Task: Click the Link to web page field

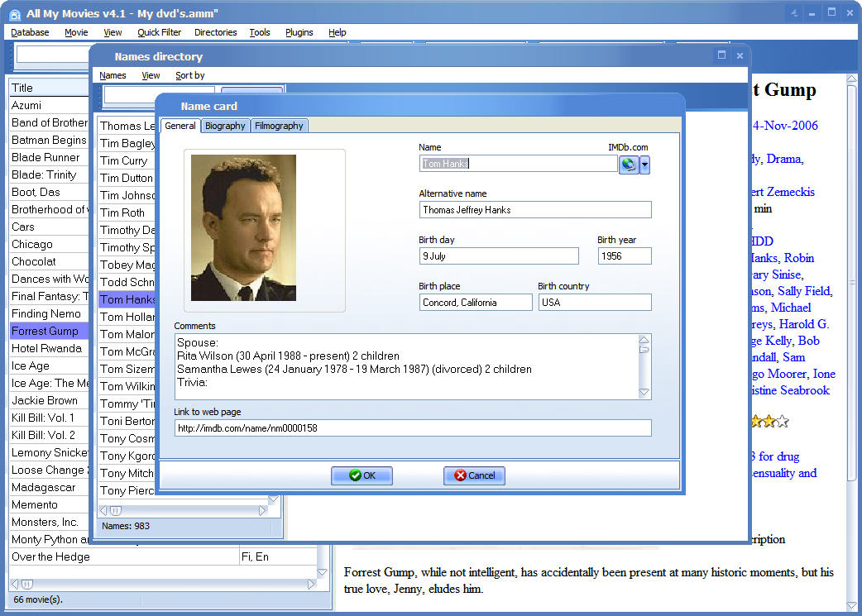Action: click(413, 428)
